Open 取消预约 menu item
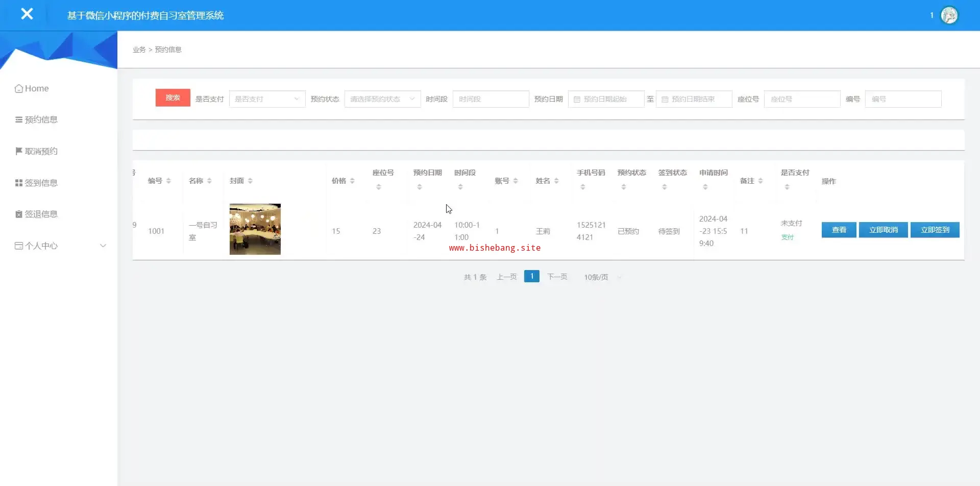Screen dimensions: 980x486 pyautogui.click(x=41, y=151)
